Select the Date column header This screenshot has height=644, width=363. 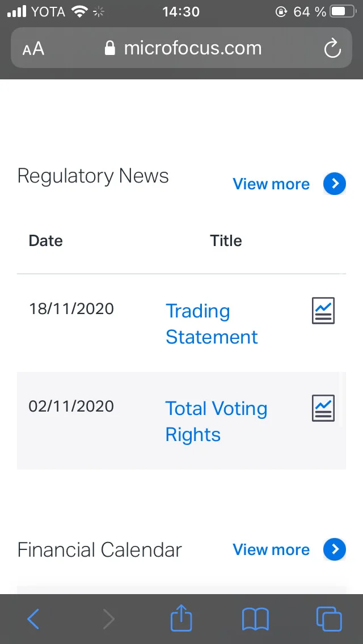point(45,240)
